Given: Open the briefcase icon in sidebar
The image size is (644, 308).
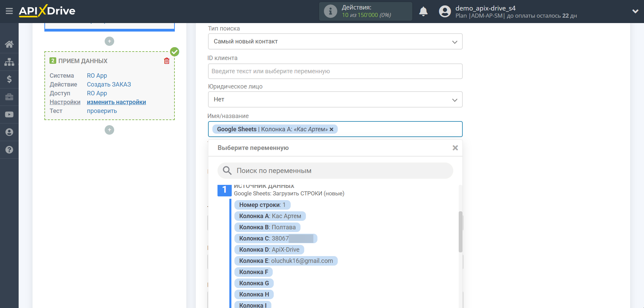Looking at the screenshot, I should (9, 97).
